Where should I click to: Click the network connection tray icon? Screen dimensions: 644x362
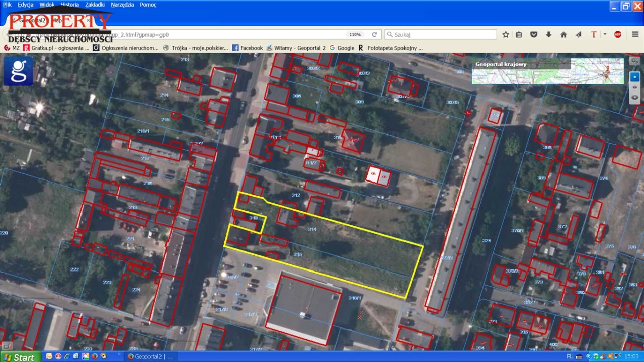[x=617, y=356]
